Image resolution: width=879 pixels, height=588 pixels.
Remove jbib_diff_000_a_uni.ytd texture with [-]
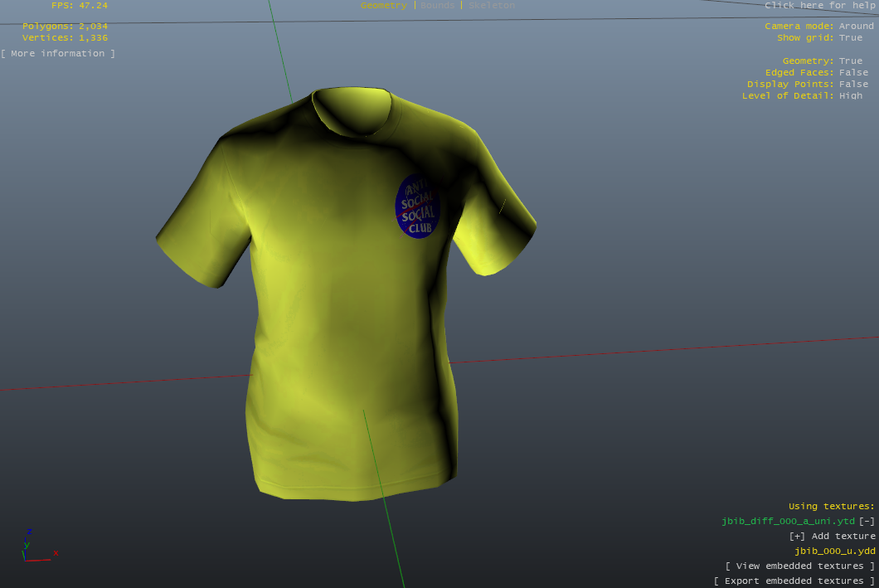pos(867,522)
